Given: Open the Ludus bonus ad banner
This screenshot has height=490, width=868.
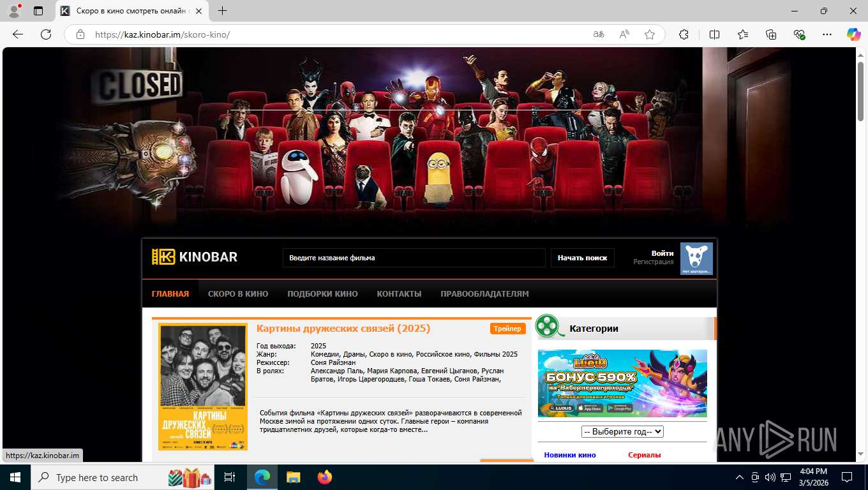Looking at the screenshot, I should click(x=622, y=383).
